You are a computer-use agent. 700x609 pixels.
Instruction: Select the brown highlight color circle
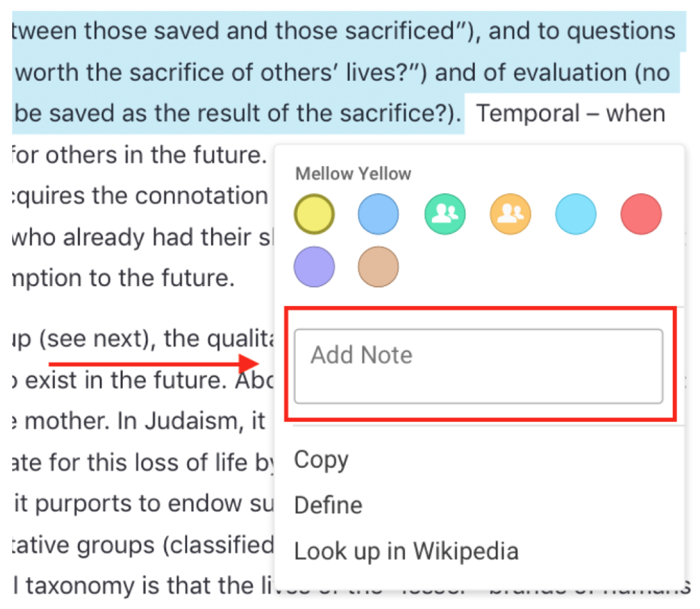pos(378,267)
